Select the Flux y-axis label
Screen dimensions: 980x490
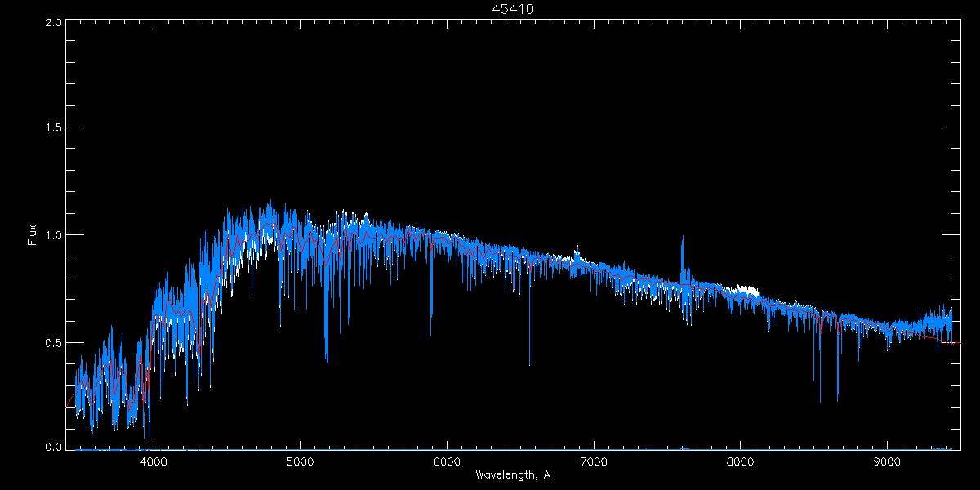pos(33,235)
